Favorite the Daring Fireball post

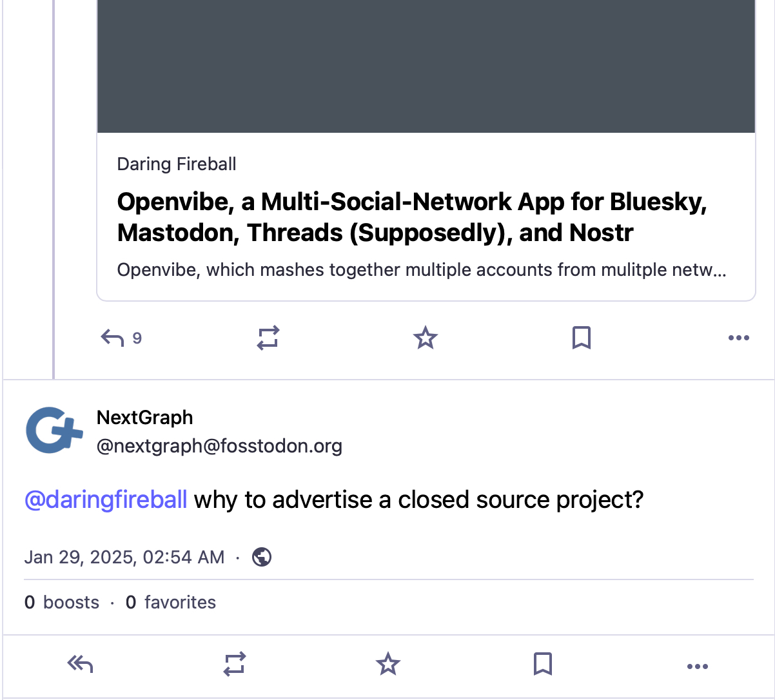click(x=425, y=337)
